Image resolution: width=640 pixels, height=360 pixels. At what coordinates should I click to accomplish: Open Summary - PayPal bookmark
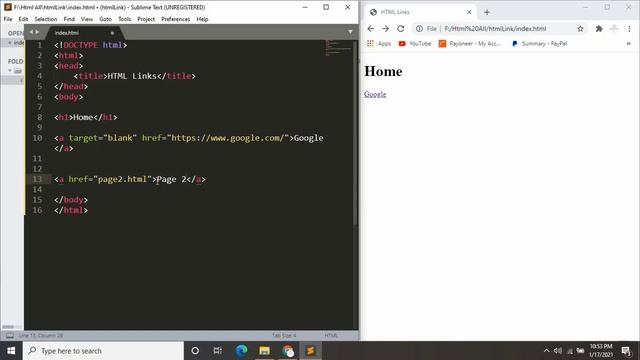point(539,44)
